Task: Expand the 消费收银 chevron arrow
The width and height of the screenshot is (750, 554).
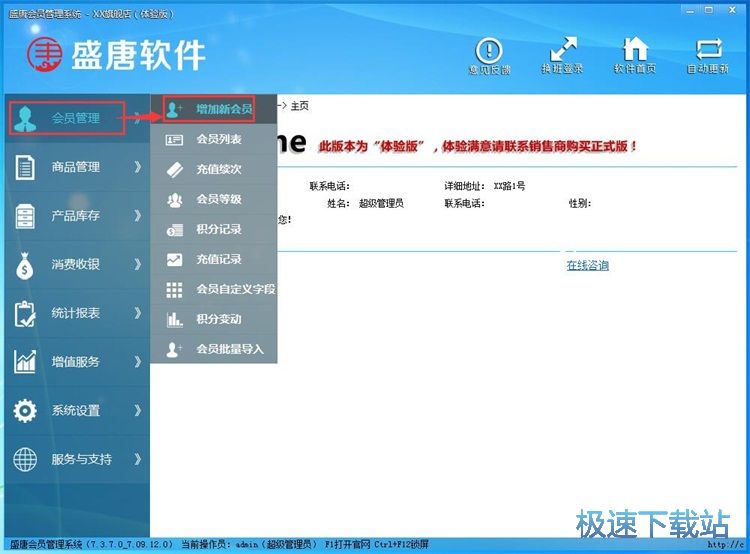Action: [x=138, y=264]
